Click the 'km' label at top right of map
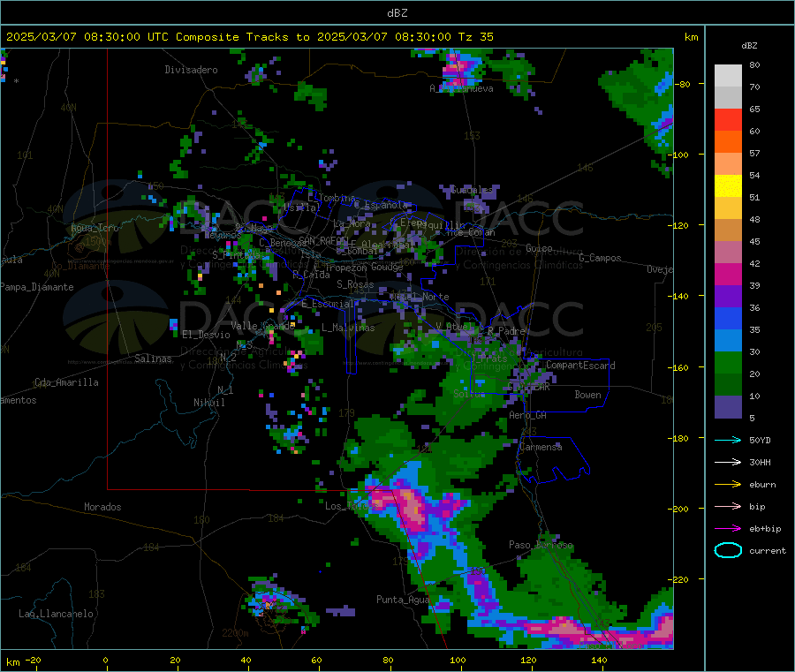The width and height of the screenshot is (795, 672). pos(691,37)
